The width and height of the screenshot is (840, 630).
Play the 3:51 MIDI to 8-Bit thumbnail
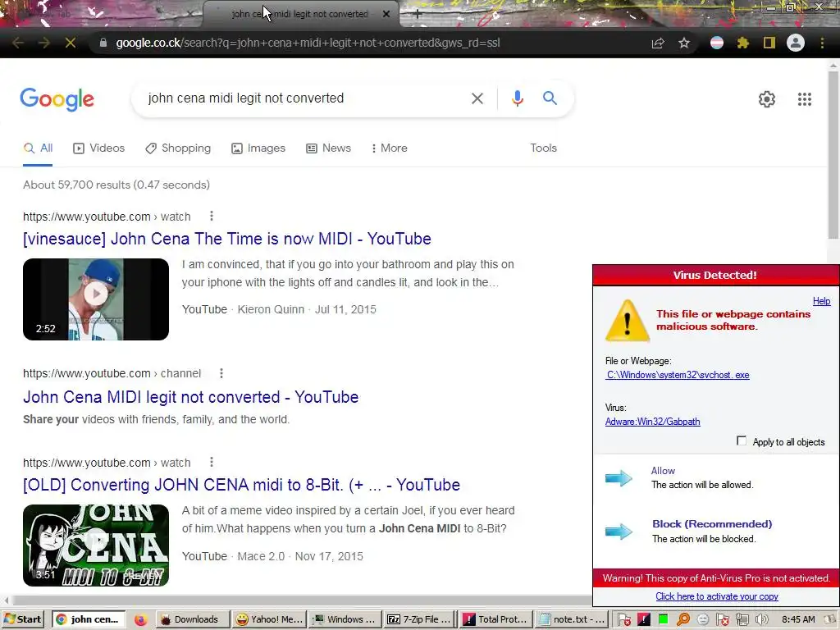(x=96, y=546)
